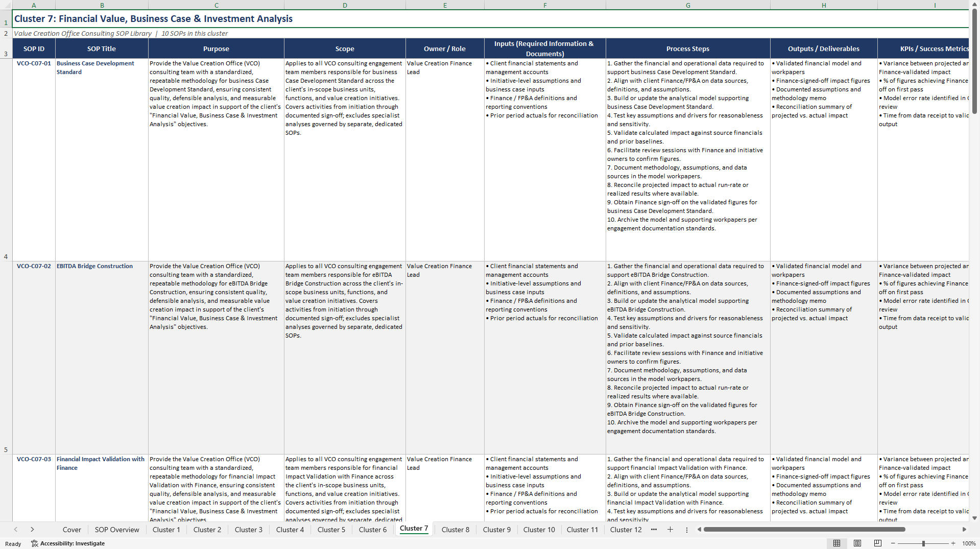Select cell VCO-C07-03

34,488
